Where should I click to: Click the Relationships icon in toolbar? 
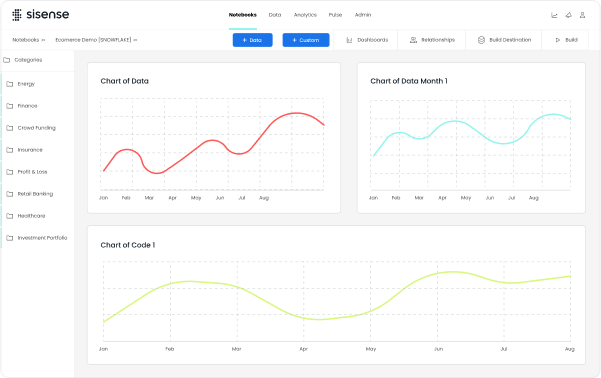pos(413,40)
